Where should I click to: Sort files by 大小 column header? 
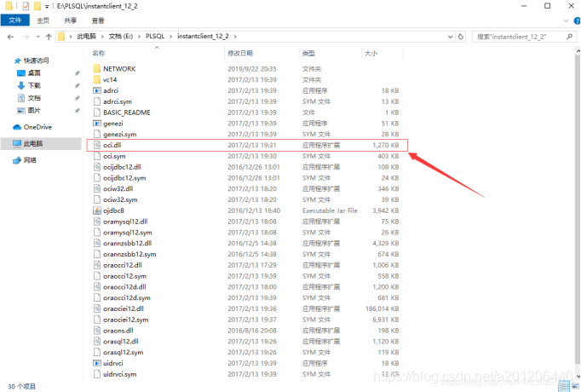[x=371, y=54]
